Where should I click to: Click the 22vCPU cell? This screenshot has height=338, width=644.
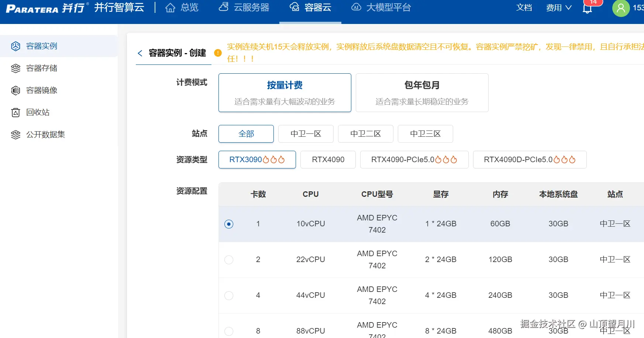[311, 259]
